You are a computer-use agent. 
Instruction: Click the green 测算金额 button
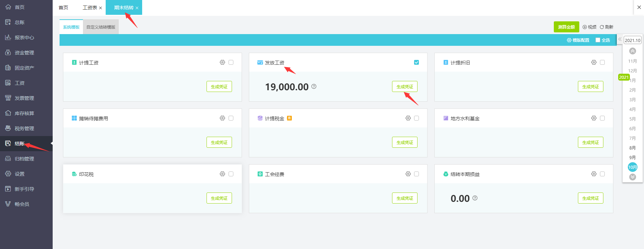(566, 27)
